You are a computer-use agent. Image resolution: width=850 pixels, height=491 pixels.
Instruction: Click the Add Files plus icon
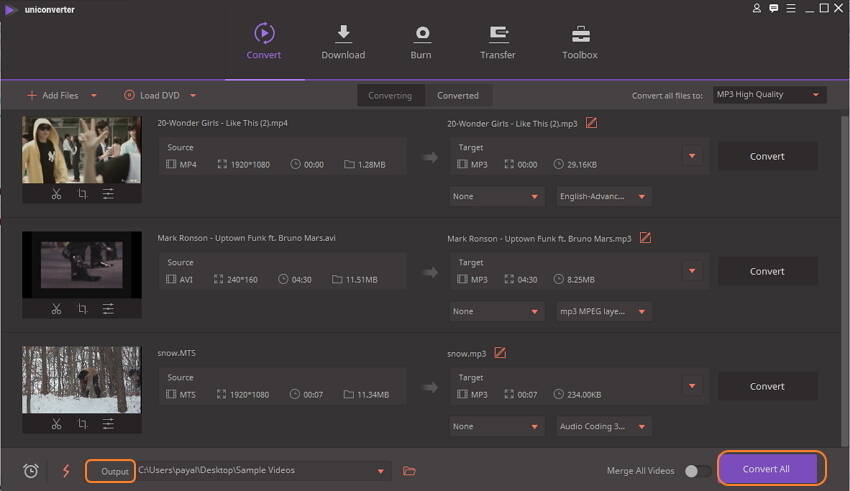(x=31, y=95)
